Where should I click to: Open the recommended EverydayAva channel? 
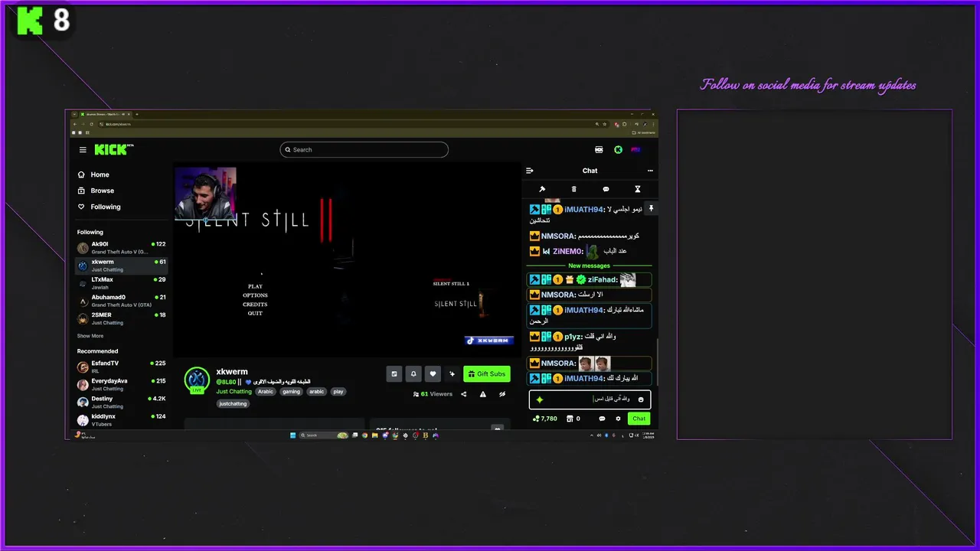(x=121, y=384)
